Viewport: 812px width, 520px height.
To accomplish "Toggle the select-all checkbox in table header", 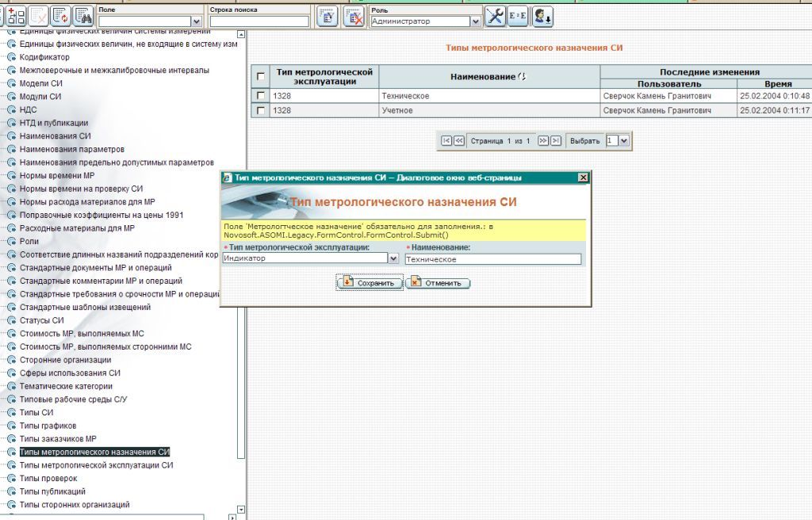I will [261, 77].
